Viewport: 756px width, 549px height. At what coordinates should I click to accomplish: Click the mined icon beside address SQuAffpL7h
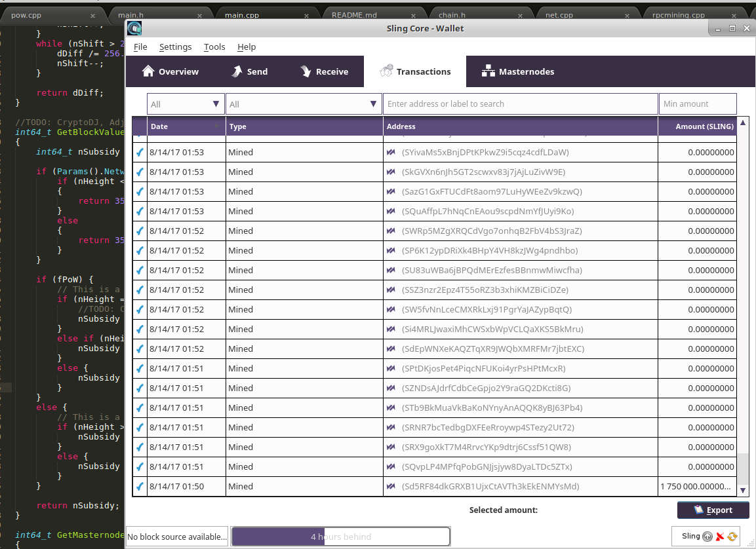click(391, 212)
